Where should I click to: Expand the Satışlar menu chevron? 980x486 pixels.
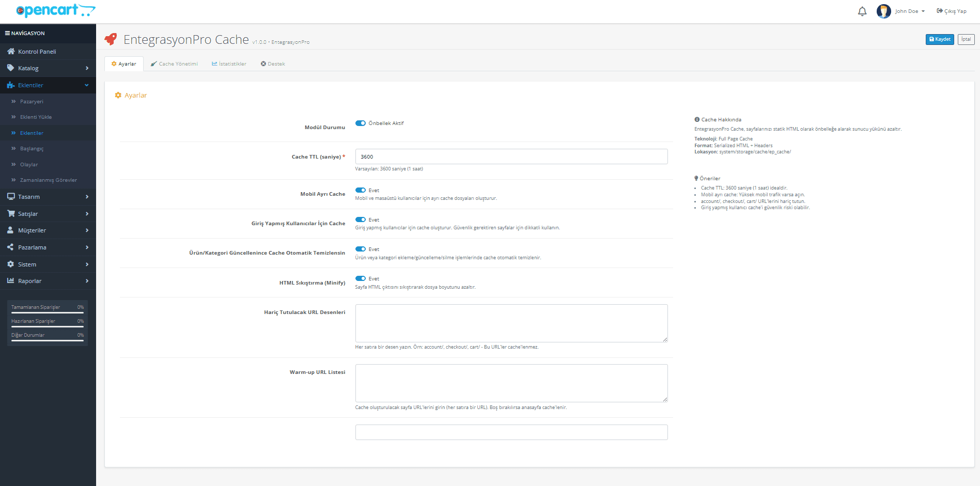[87, 214]
